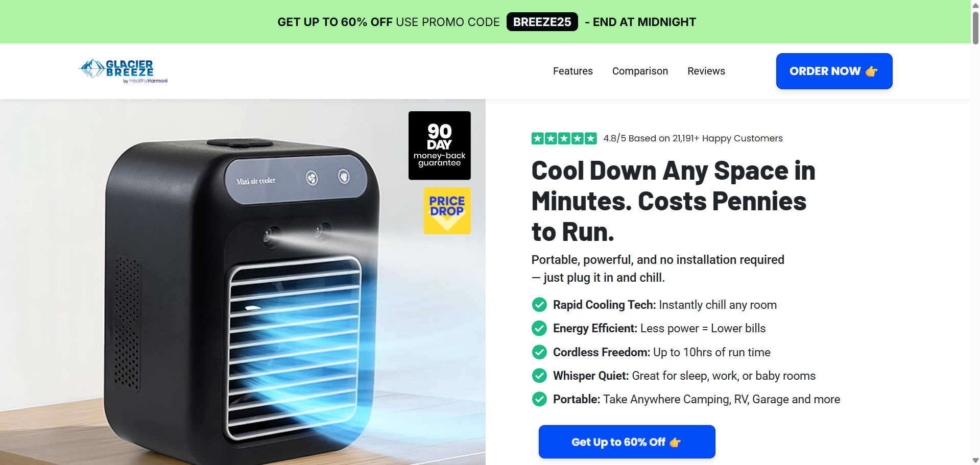Click the green checkmark beside Rapid Cooling Tech
980x465 pixels.
coord(539,305)
